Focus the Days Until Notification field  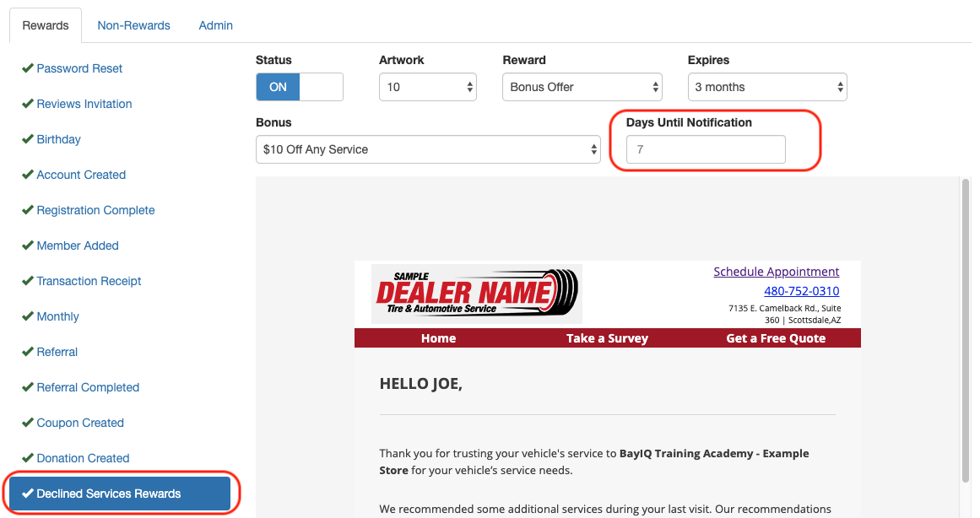706,149
